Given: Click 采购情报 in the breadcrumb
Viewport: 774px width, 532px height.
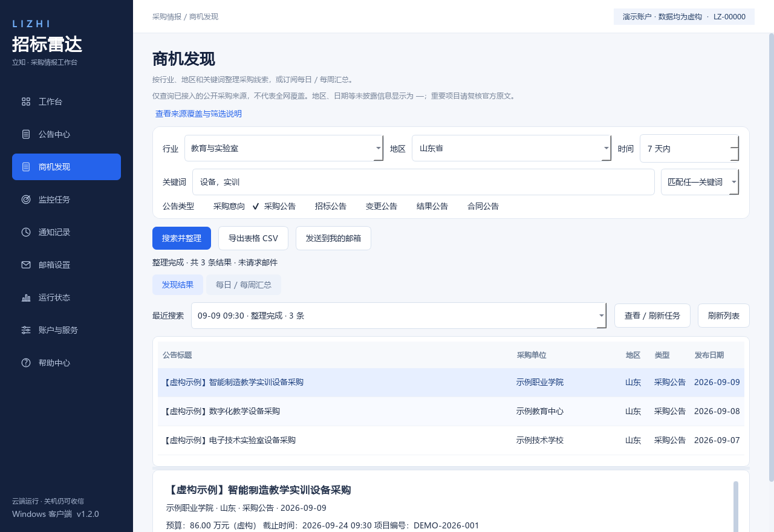Looking at the screenshot, I should coord(167,17).
